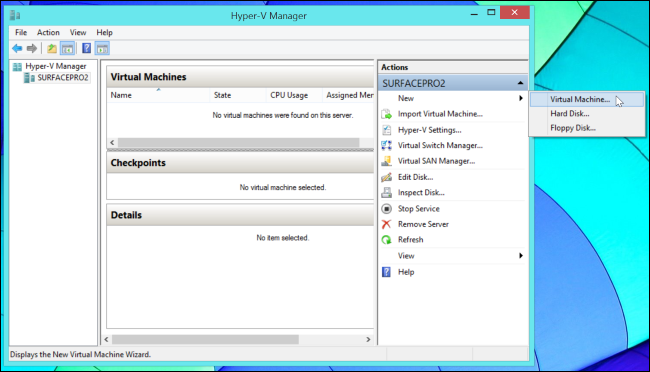Click status bar 'Displays the New Virtual Machine Wizard.'
Image resolution: width=650 pixels, height=372 pixels.
coord(80,355)
